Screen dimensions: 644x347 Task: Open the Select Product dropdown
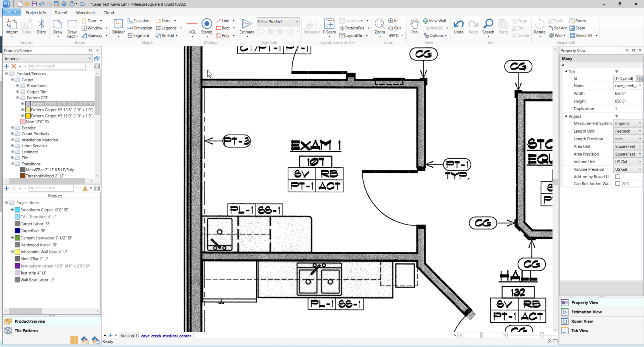[278, 21]
